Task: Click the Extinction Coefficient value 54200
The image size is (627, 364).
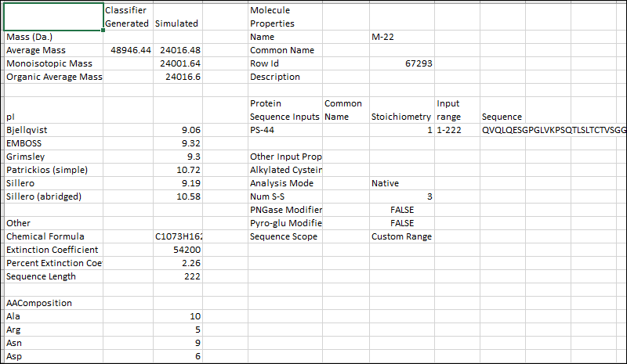Action: tap(177, 250)
